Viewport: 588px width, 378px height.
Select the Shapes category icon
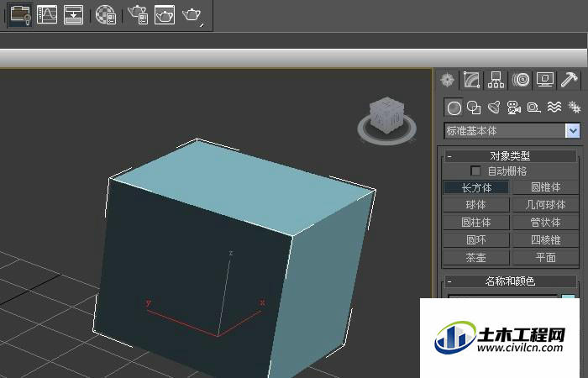474,108
